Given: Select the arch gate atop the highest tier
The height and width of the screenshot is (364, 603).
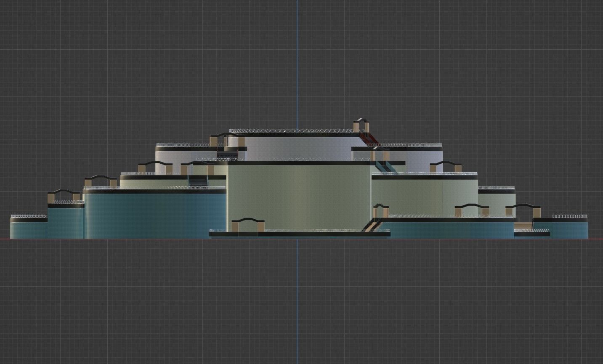Looking at the screenshot, I should click(361, 125).
